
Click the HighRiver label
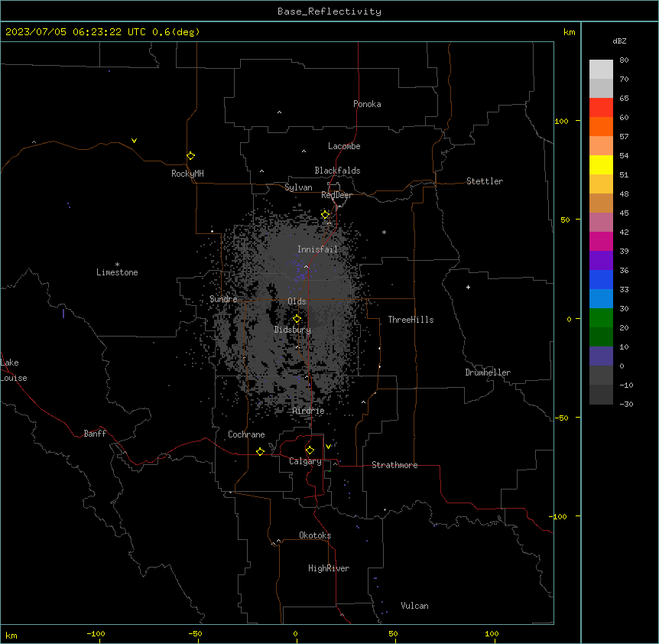329,568
